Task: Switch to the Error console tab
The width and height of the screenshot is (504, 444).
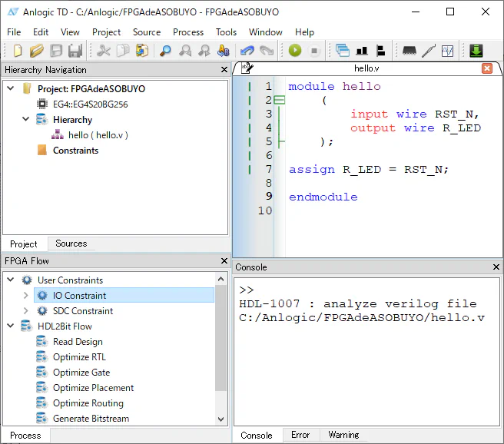Action: [300, 435]
